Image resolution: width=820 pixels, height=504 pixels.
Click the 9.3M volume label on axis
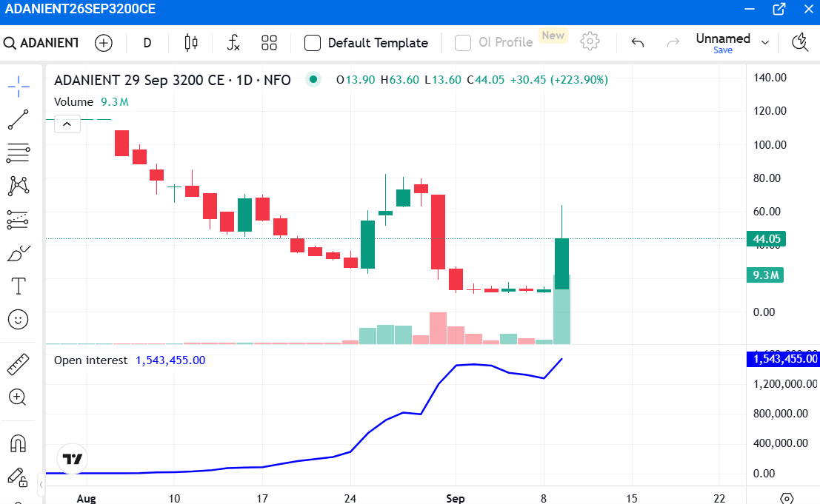(765, 275)
